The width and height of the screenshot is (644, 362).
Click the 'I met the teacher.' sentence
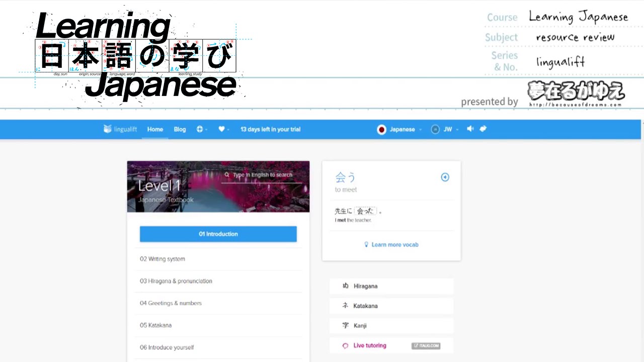[353, 220]
